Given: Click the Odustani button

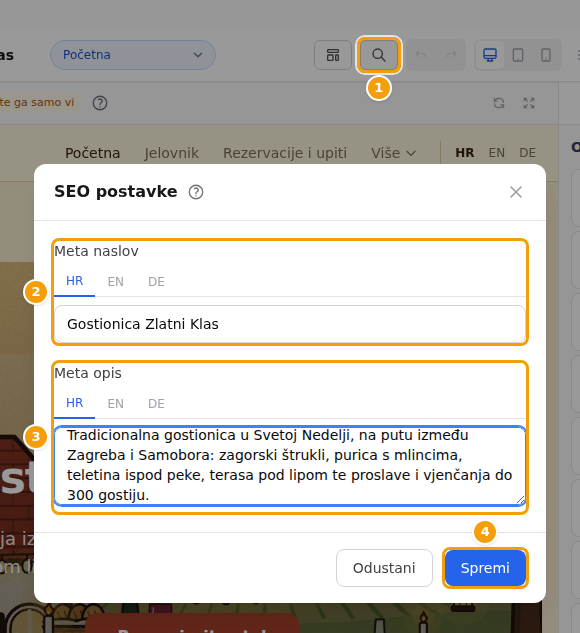Looking at the screenshot, I should (384, 568).
